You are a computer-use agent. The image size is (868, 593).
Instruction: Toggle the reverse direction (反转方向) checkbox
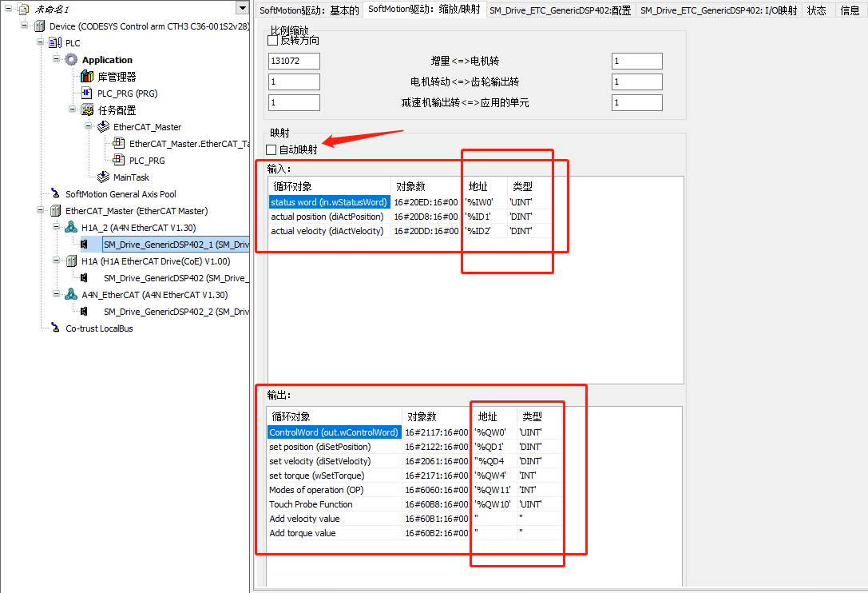[x=272, y=41]
